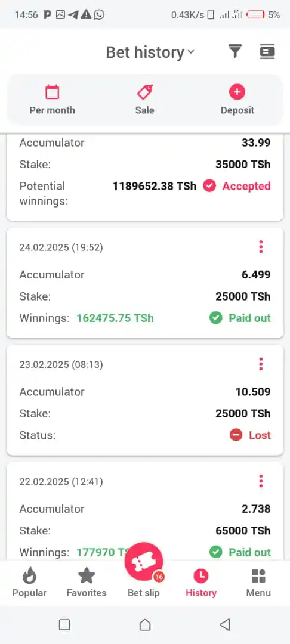The height and width of the screenshot is (644, 290).
Task: Open the Bet slip ticket button
Action: click(x=144, y=562)
